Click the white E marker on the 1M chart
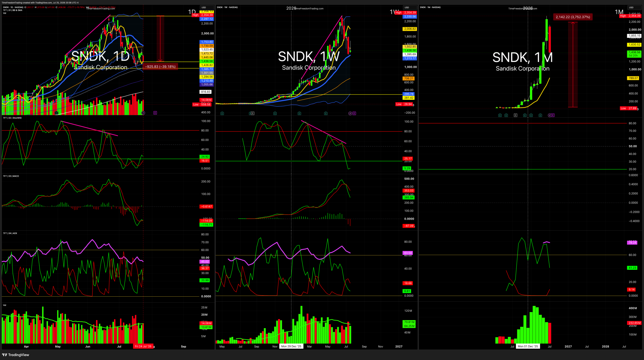This screenshot has width=644, height=360. point(516,115)
